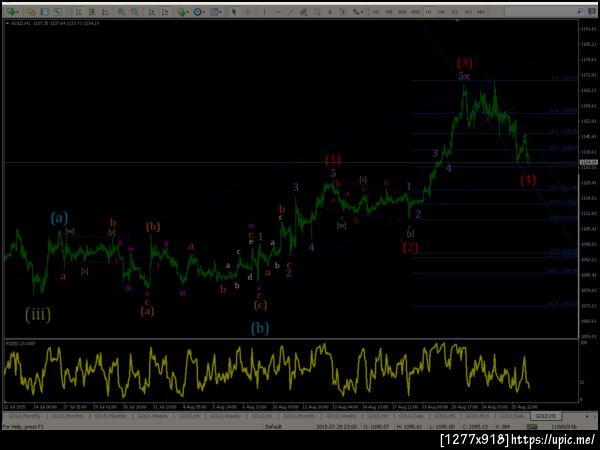Select the horizontal line drawing tool
600x450 pixels.
[x=277, y=12]
